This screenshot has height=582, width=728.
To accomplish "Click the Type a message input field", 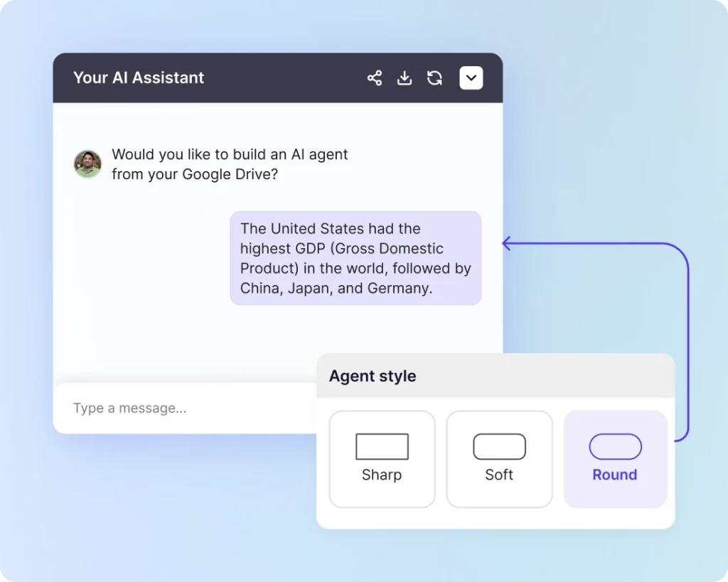I will coord(185,408).
